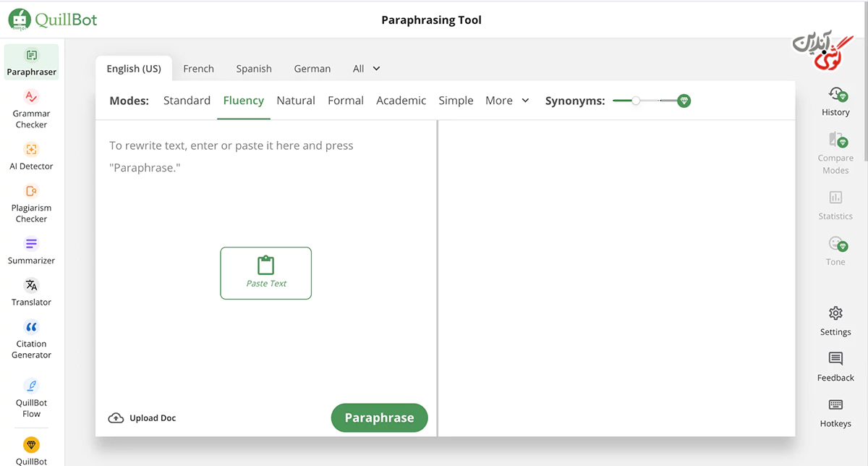This screenshot has height=466, width=868.
Task: Open the Feedback icon
Action: pyautogui.click(x=835, y=359)
